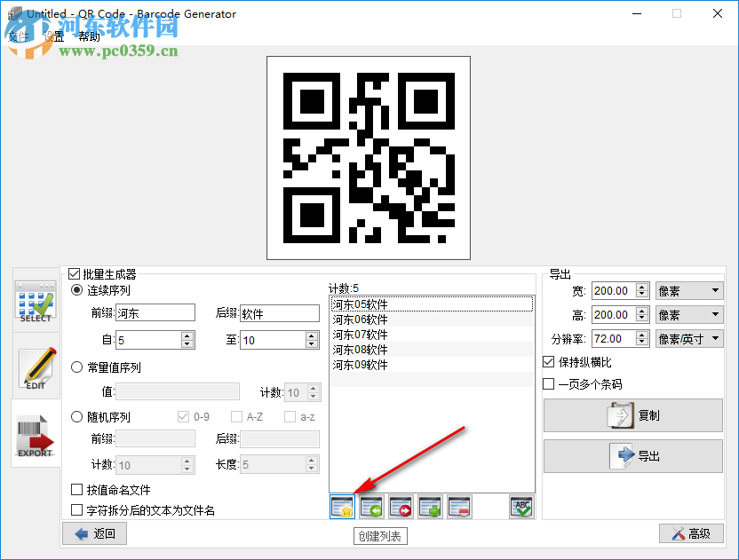Select the SELECT panel icon in sidebar
The width and height of the screenshot is (739, 560).
tap(35, 302)
